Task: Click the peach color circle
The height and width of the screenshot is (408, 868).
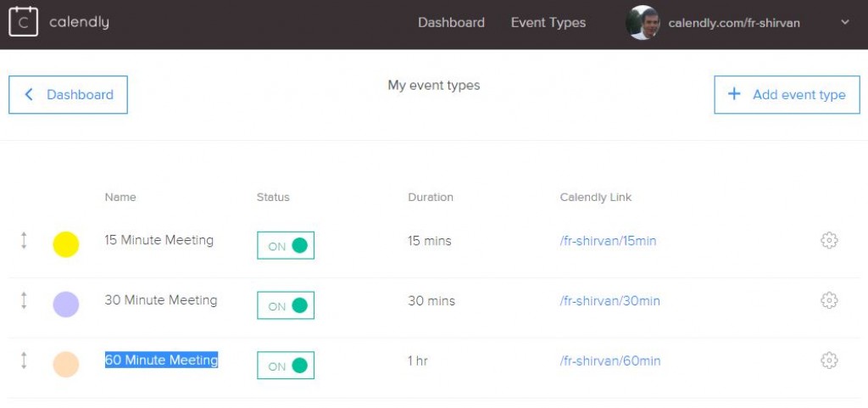Action: click(x=66, y=364)
